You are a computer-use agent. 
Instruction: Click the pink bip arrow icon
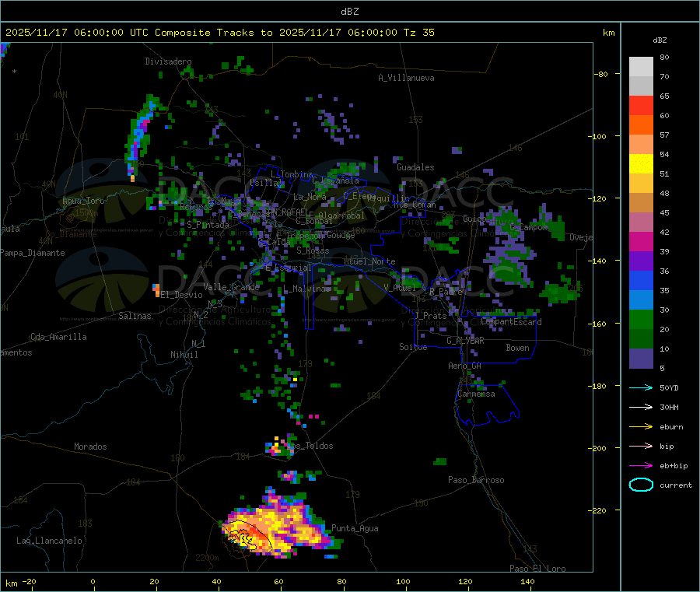[x=641, y=446]
